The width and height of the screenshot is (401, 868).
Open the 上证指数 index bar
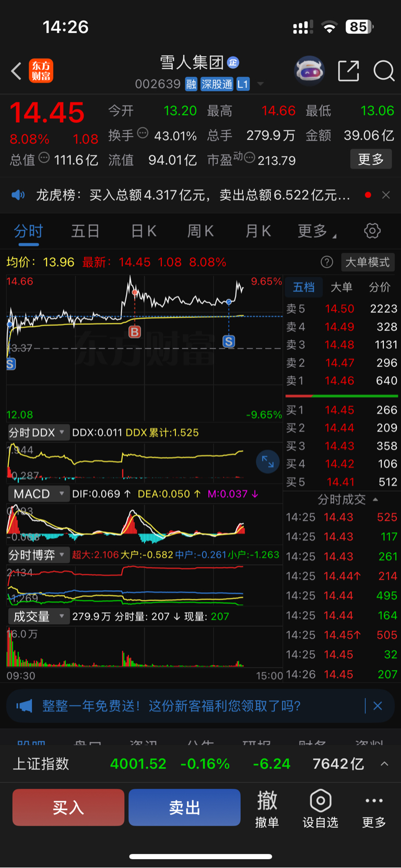point(200,764)
